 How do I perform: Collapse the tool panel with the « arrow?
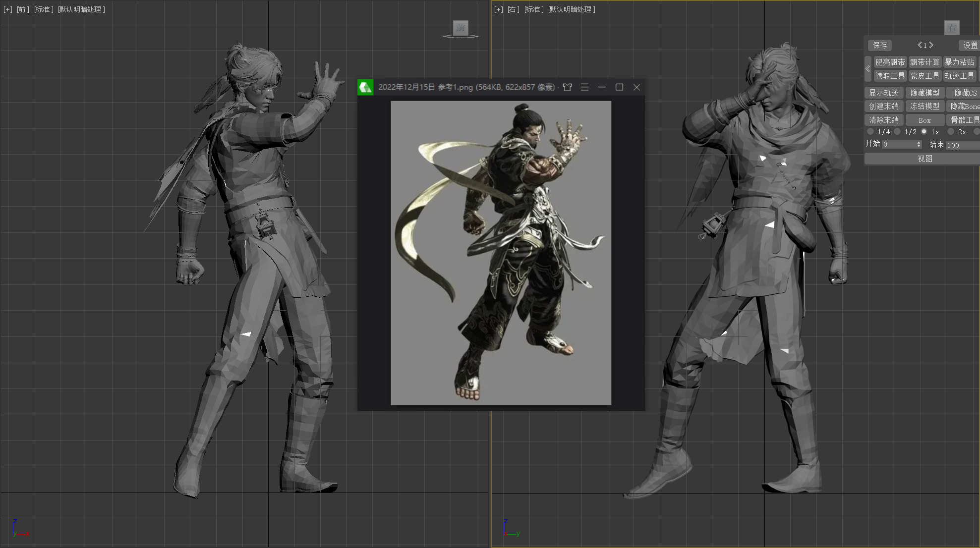tap(868, 69)
